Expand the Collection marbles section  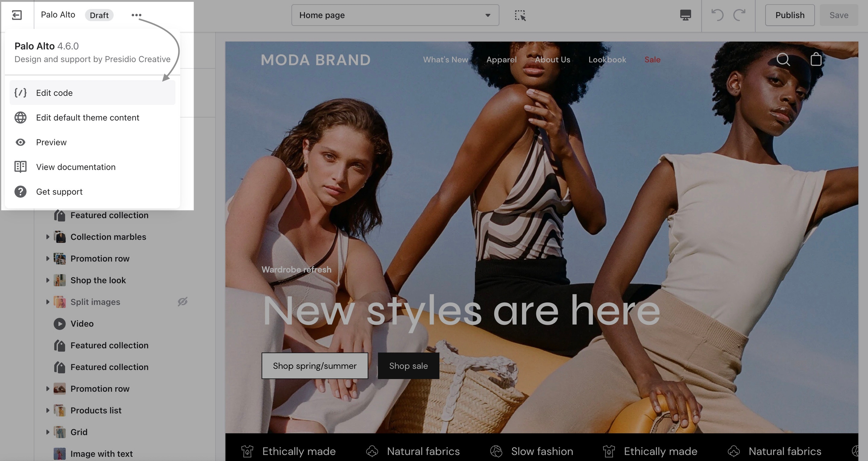pos(48,237)
